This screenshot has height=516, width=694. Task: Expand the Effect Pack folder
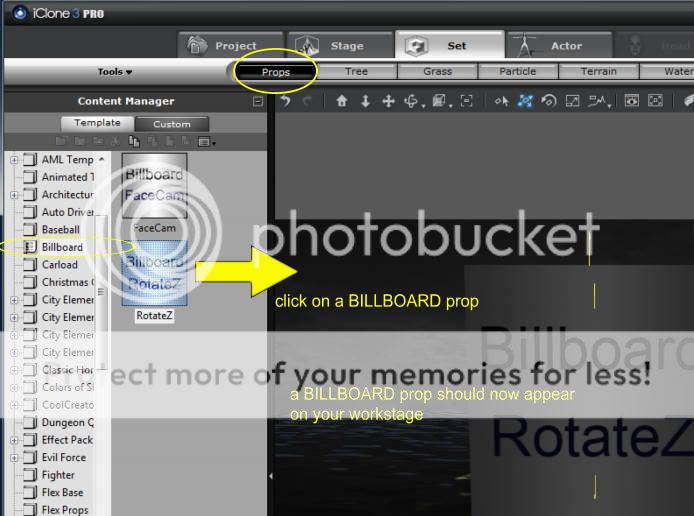click(14, 440)
